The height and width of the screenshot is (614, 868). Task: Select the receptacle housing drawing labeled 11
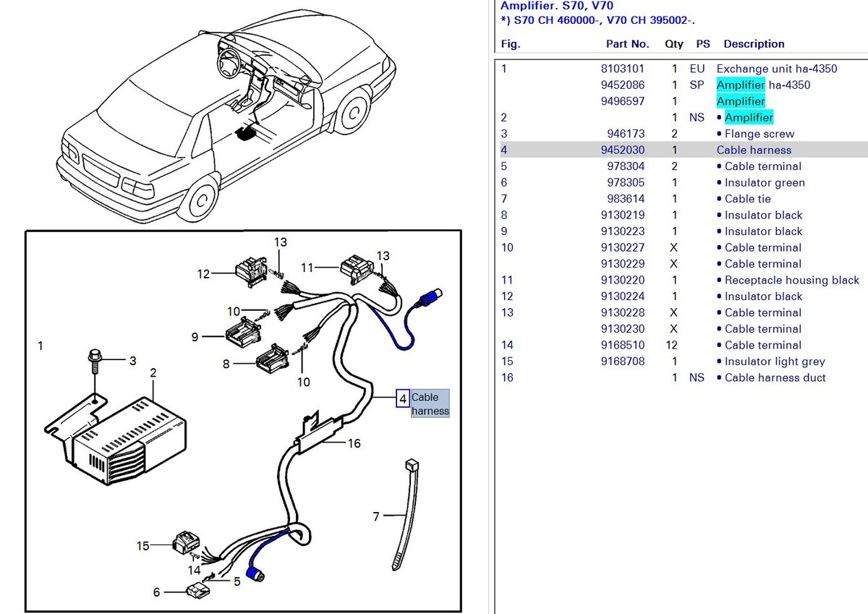coord(356,266)
